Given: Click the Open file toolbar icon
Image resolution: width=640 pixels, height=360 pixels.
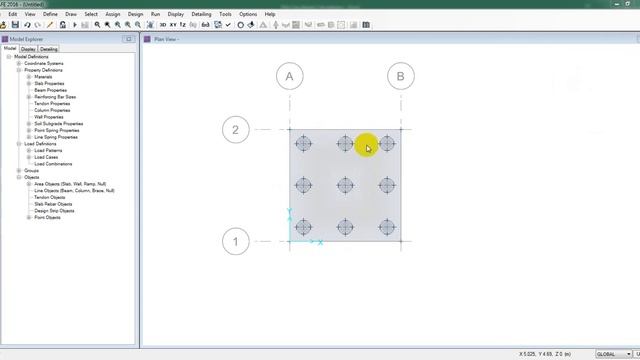Looking at the screenshot, I should [3, 25].
